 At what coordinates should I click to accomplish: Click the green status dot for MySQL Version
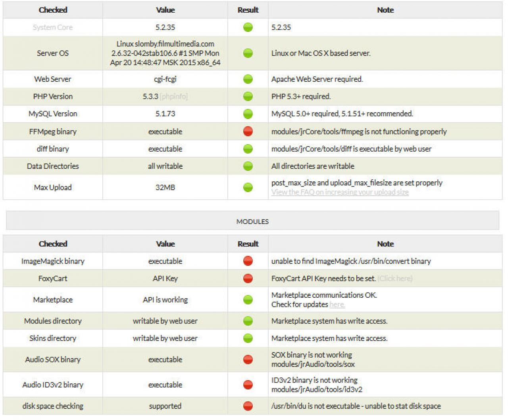(248, 114)
